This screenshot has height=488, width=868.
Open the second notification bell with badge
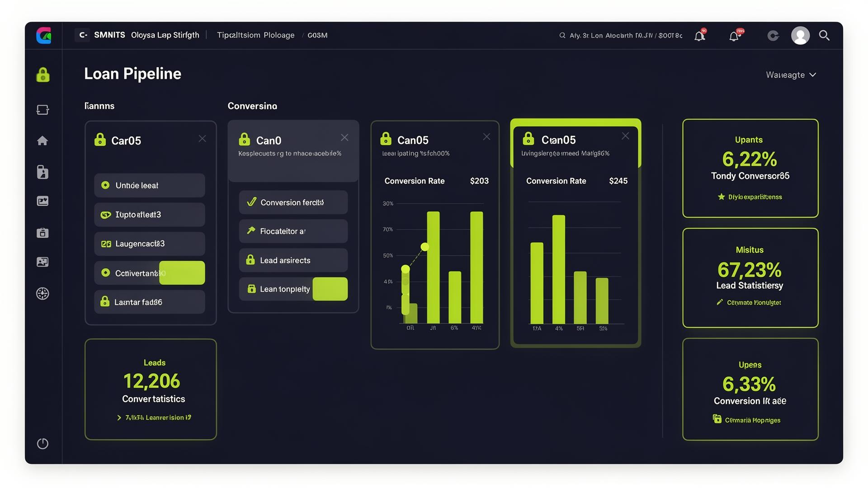point(735,35)
